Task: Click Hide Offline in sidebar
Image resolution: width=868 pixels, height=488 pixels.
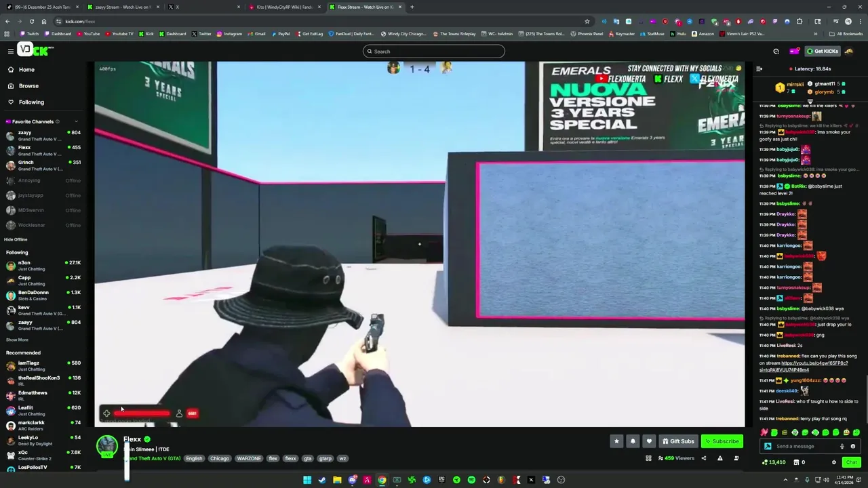Action: [16, 239]
